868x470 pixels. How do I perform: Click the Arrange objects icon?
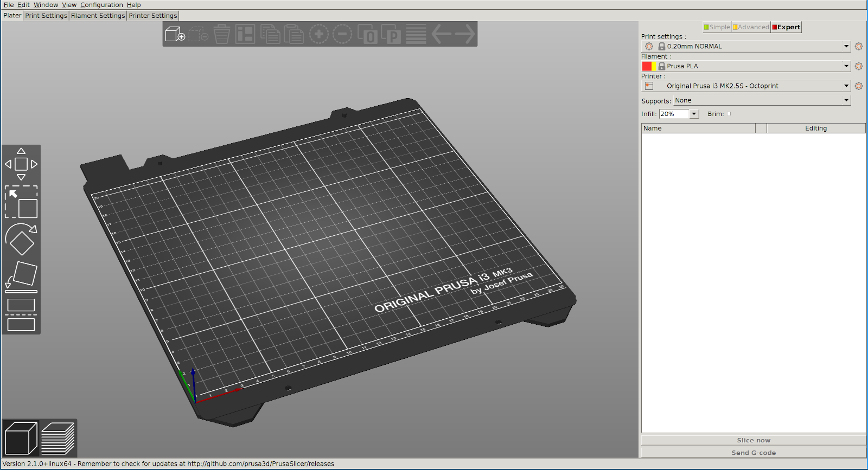coord(245,34)
